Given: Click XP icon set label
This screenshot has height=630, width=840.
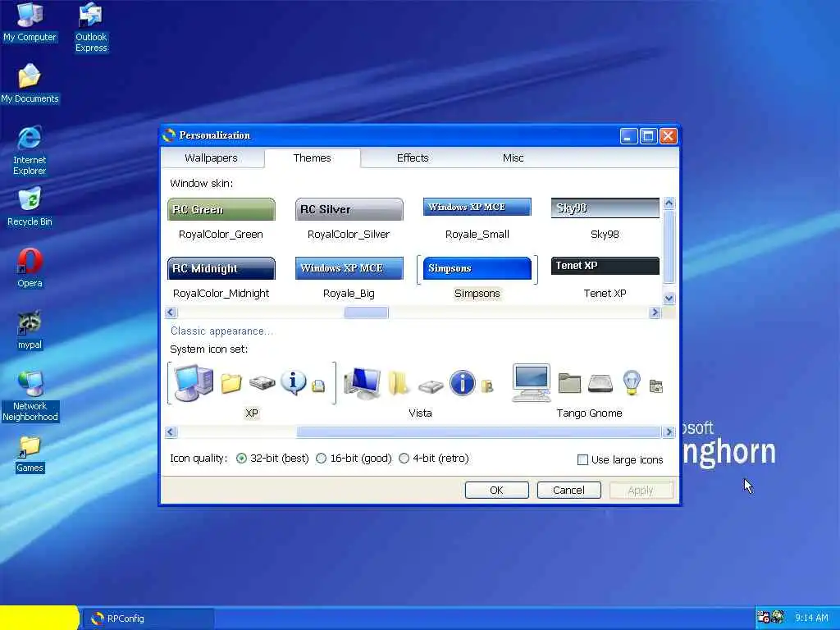Looking at the screenshot, I should 252,413.
